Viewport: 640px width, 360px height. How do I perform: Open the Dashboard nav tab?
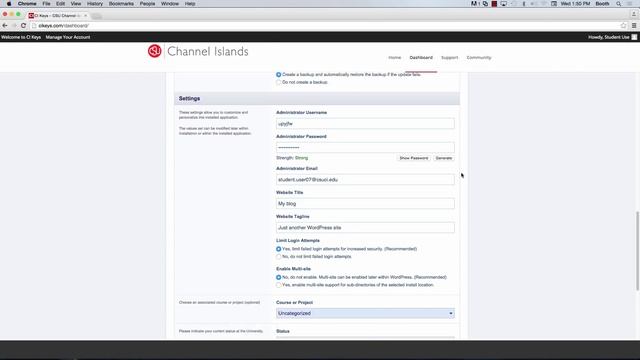[421, 58]
